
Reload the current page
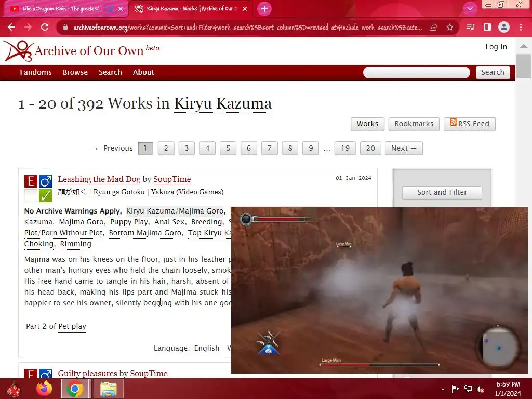pyautogui.click(x=45, y=27)
